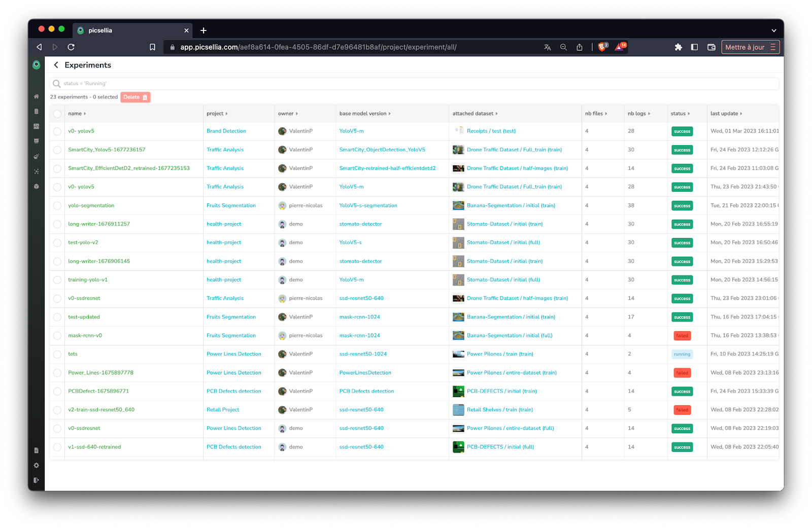
Task: Select the mask-rcnn-v0 row checkbox
Action: pos(57,336)
